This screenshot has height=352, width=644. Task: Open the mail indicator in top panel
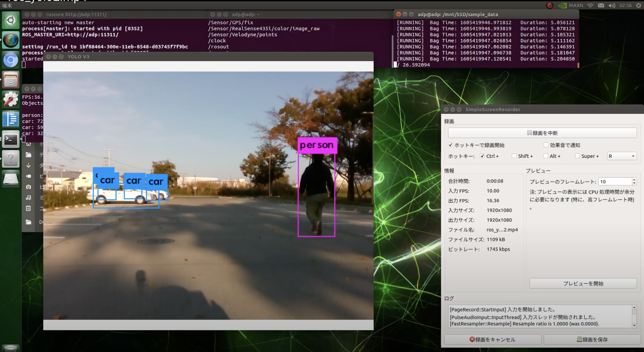click(x=601, y=6)
